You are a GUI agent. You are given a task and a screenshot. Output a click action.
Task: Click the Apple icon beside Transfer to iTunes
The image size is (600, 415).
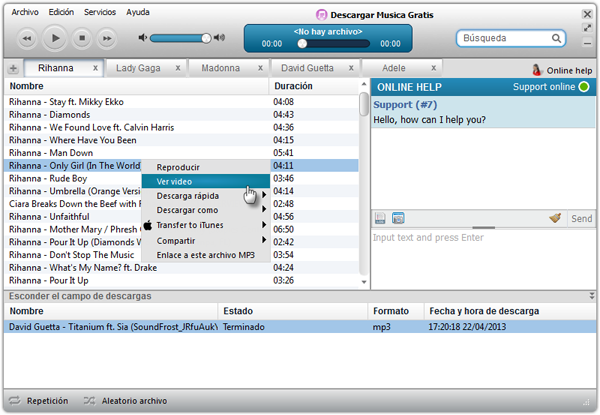tap(148, 225)
